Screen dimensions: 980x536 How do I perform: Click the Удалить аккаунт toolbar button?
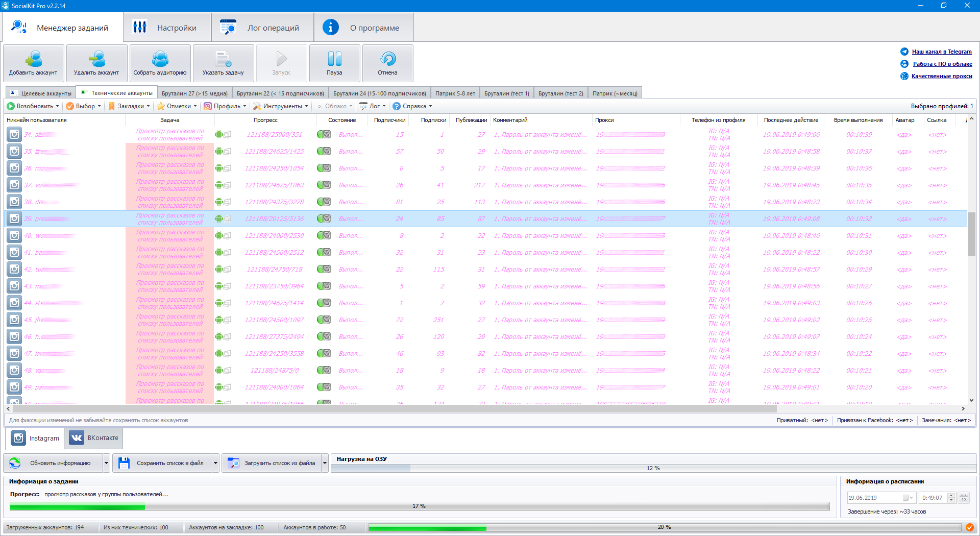(97, 63)
